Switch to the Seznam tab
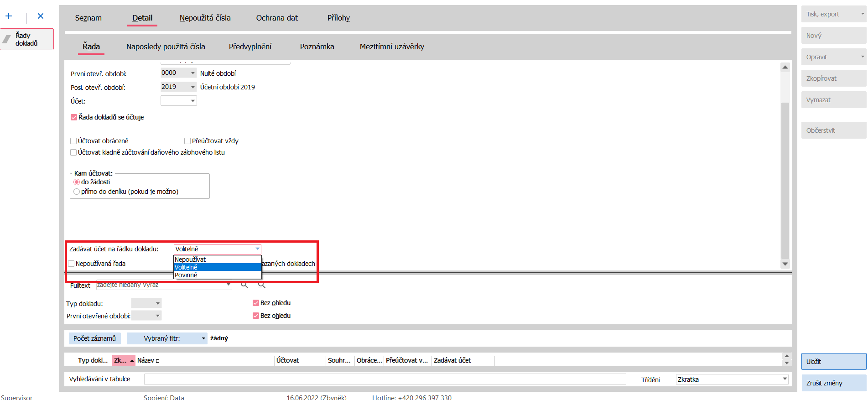 tap(88, 18)
